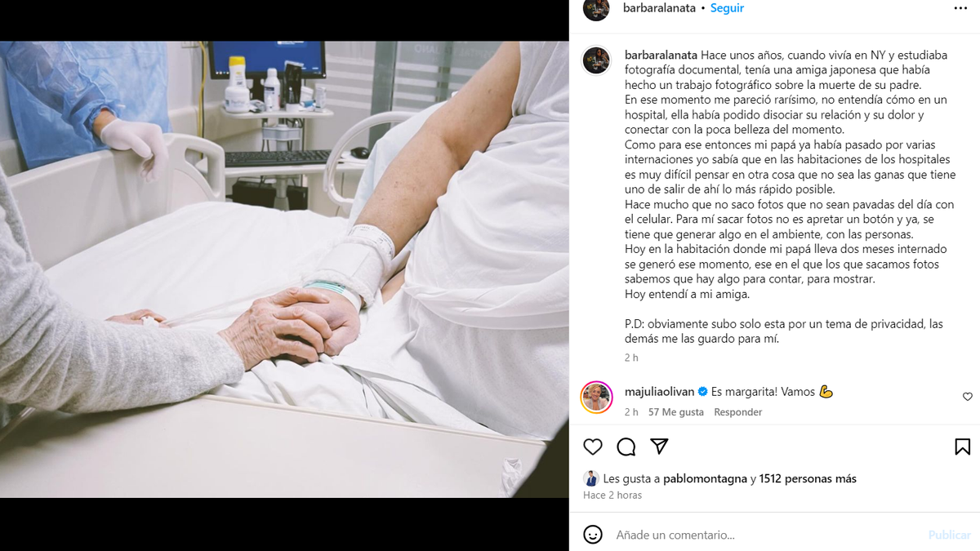This screenshot has width=980, height=551.
Task: Share post with paper plane icon
Action: point(660,447)
